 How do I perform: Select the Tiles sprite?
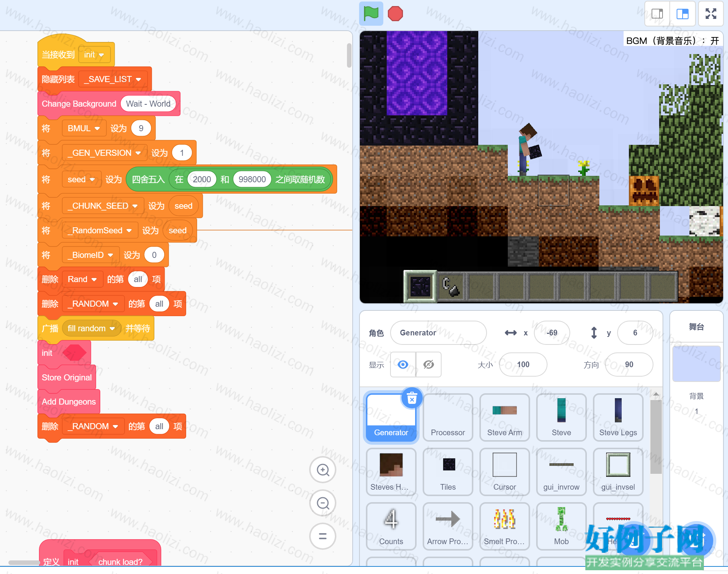[448, 472]
